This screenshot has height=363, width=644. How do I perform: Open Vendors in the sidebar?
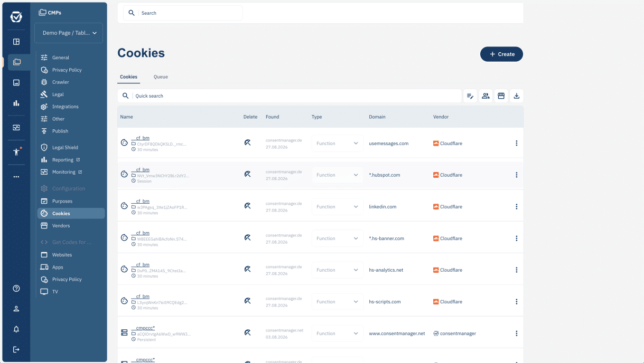pyautogui.click(x=61, y=226)
